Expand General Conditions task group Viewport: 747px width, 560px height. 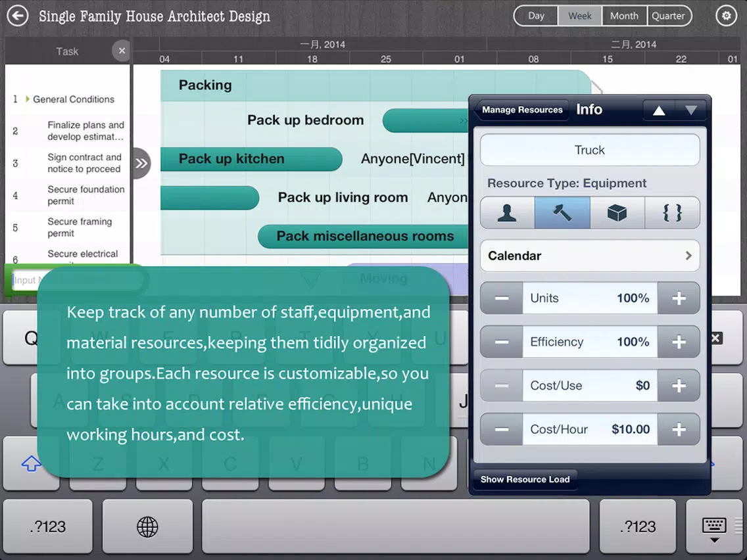pyautogui.click(x=28, y=99)
